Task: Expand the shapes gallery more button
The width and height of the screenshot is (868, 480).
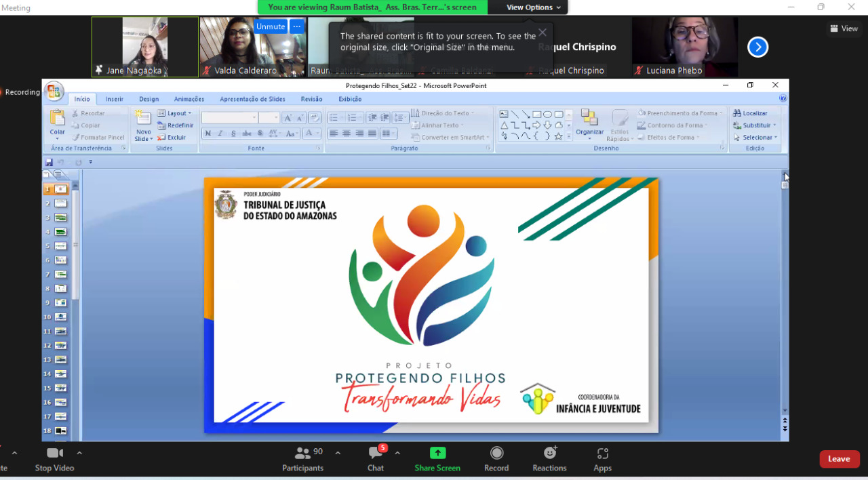Action: click(x=569, y=137)
